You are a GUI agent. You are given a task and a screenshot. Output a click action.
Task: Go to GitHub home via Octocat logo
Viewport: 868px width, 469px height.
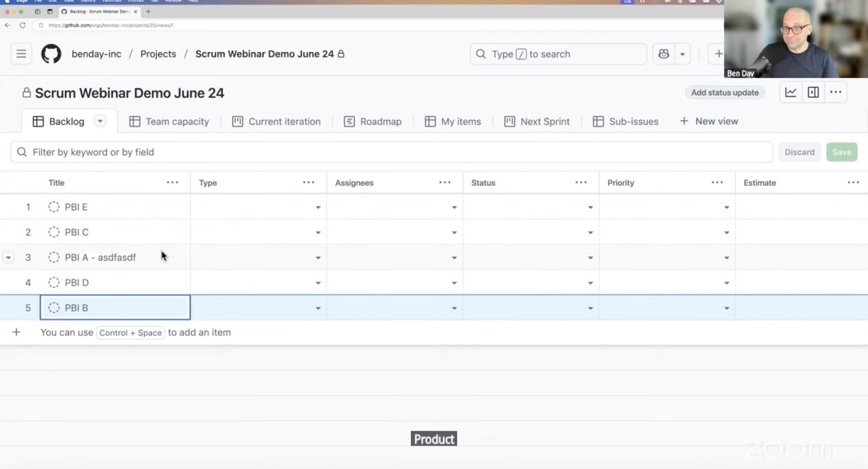(x=51, y=54)
